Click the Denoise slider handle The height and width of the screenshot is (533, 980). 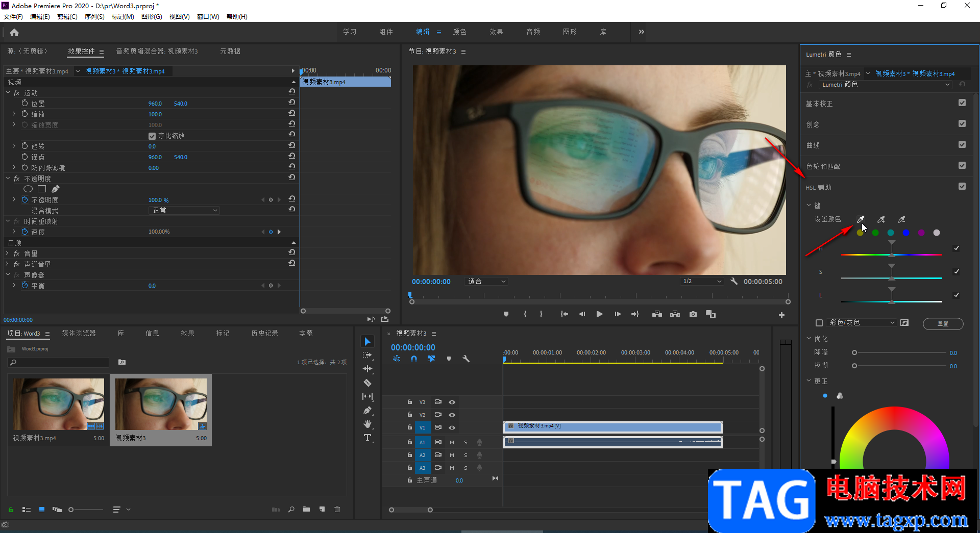(854, 352)
